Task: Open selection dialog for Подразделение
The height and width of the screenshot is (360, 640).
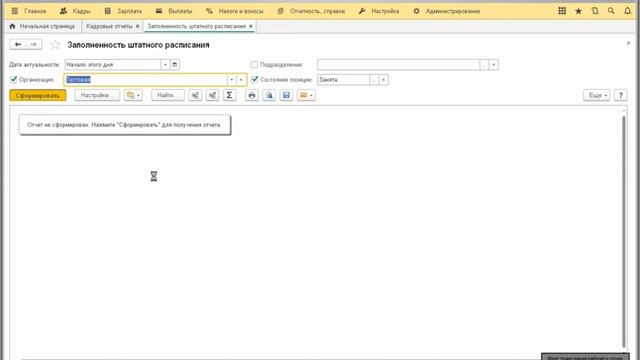Action: [x=484, y=64]
